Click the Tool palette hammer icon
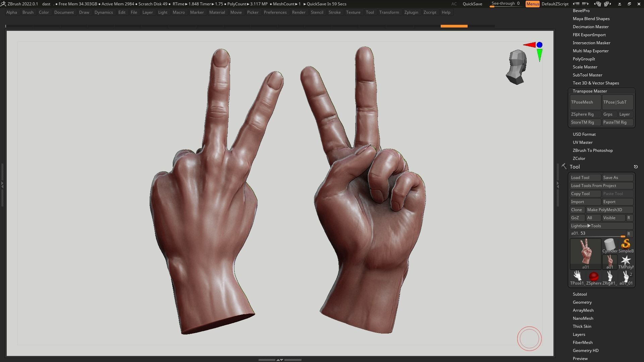The image size is (644, 362). click(x=564, y=166)
